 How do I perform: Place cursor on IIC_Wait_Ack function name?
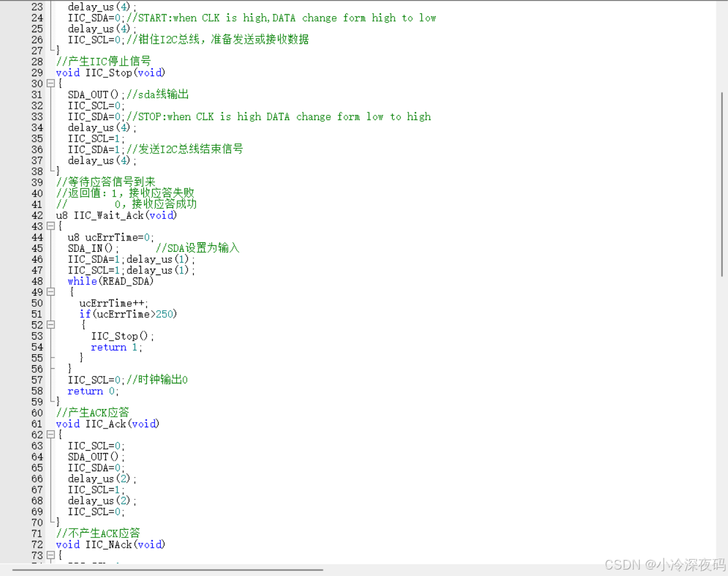108,215
